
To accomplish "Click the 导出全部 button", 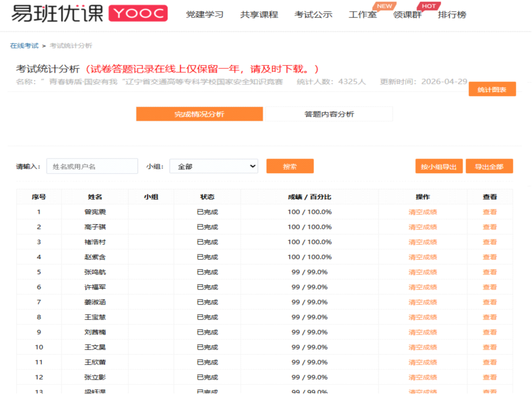I will tap(489, 166).
